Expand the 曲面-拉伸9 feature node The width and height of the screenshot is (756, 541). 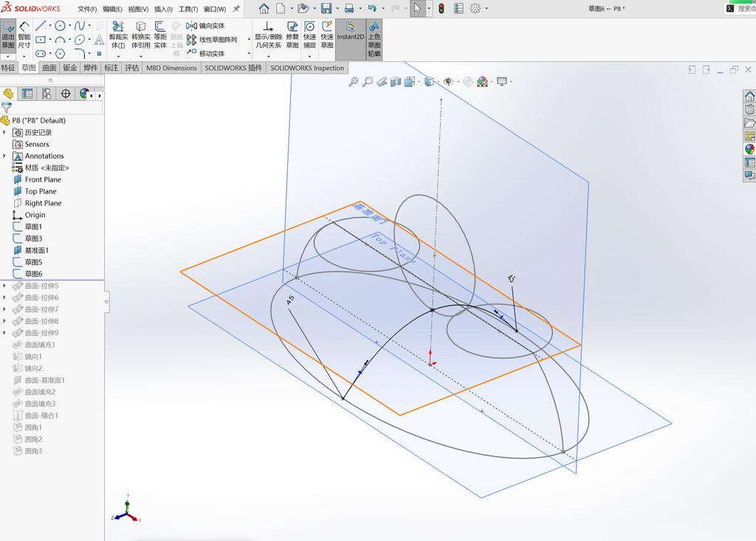5,333
